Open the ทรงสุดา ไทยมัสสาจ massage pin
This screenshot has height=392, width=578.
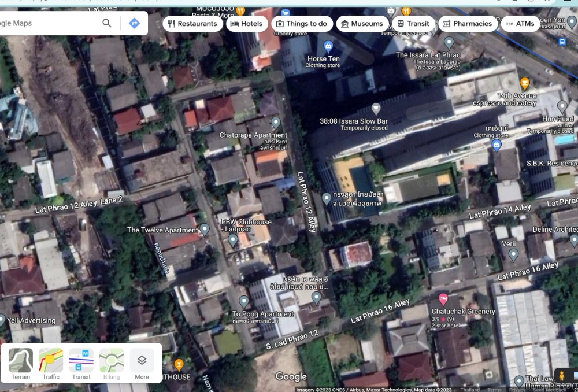pos(326,199)
